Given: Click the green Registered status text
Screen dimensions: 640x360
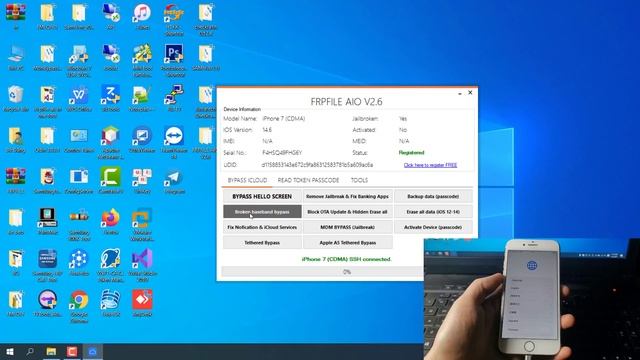Looking at the screenshot, I should 411,153.
